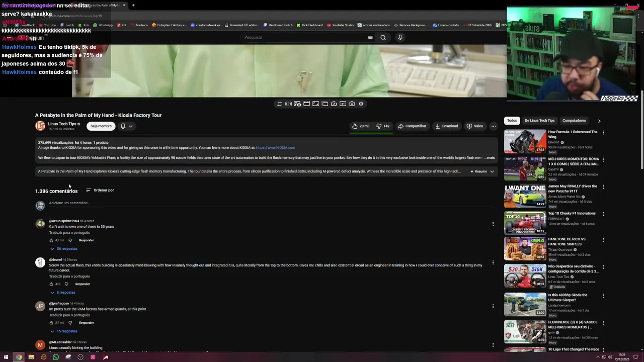This screenshot has height=362, width=644.
Task: Click the Windows Start button
Action: pos(6,357)
